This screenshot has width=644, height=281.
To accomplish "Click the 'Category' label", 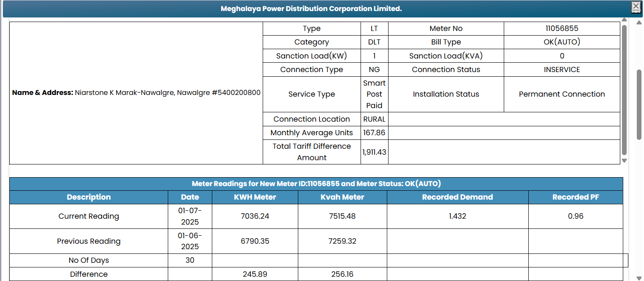I will pyautogui.click(x=312, y=42).
